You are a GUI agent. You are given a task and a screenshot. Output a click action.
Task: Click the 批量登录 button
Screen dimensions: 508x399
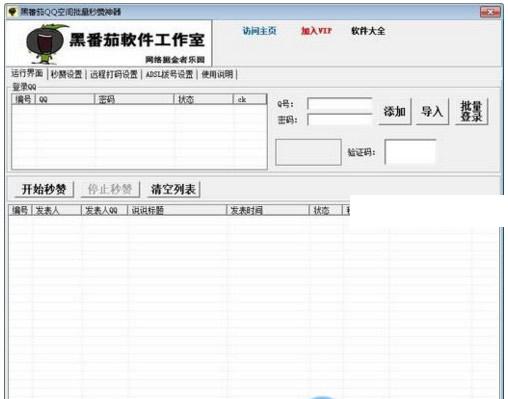click(471, 111)
